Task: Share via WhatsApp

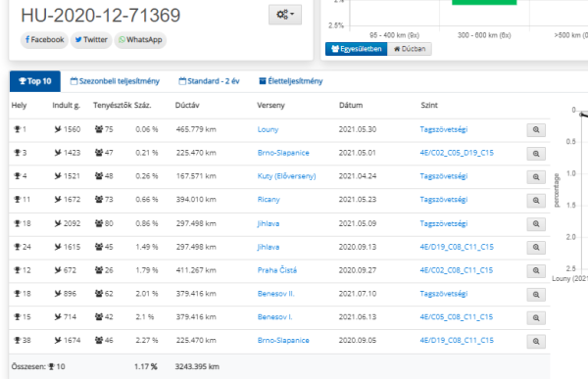Action: click(x=140, y=40)
